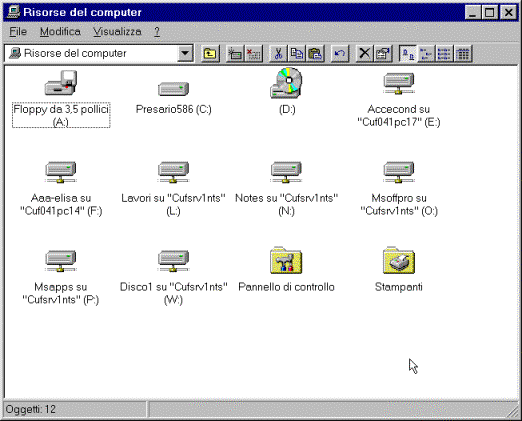The width and height of the screenshot is (522, 421).
Task: Open the Modifica menu
Action: click(x=60, y=32)
